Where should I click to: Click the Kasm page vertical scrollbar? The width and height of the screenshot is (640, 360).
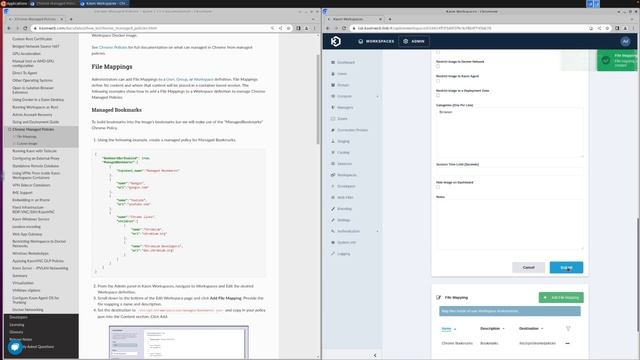point(638,274)
